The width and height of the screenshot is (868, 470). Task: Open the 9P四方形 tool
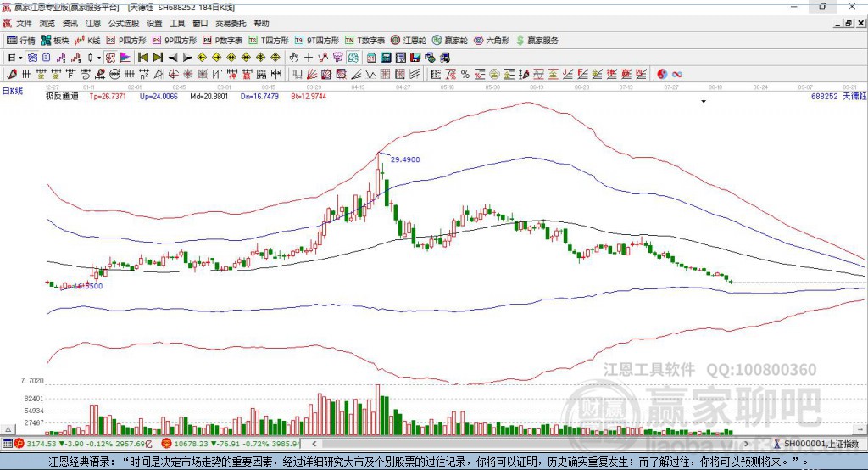coord(175,41)
